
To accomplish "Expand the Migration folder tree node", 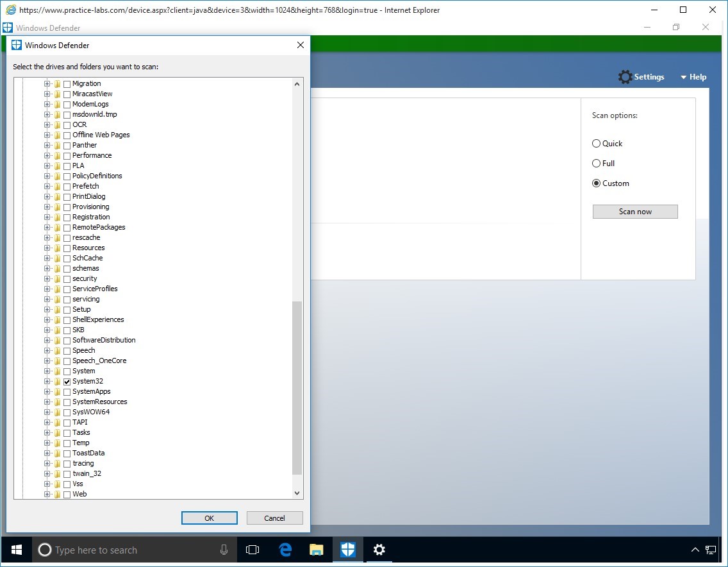I will pos(47,84).
